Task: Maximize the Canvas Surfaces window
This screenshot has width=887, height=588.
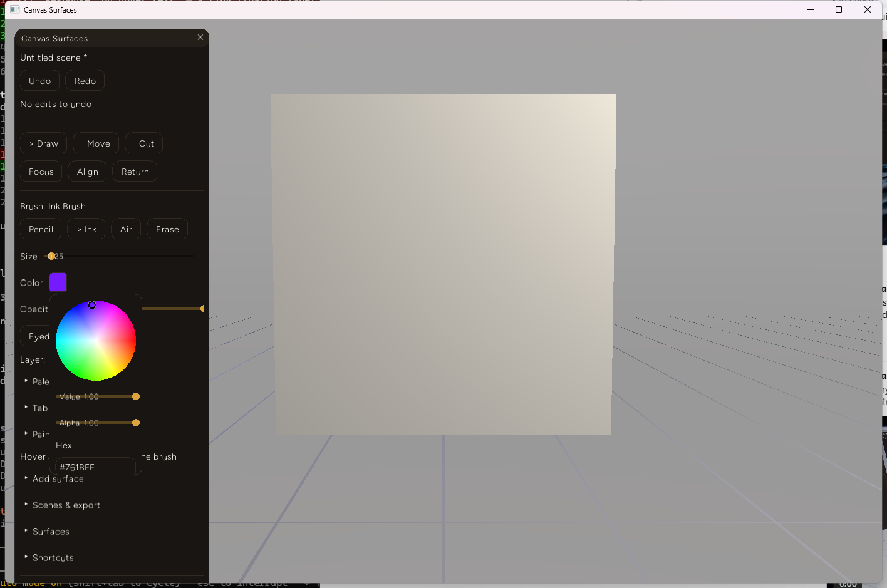Action: [839, 9]
